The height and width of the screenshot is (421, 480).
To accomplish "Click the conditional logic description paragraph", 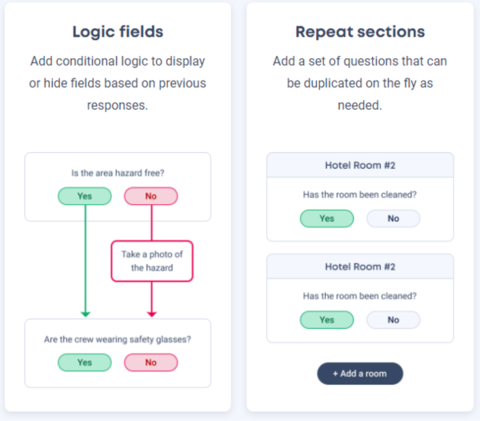I will click(x=118, y=83).
